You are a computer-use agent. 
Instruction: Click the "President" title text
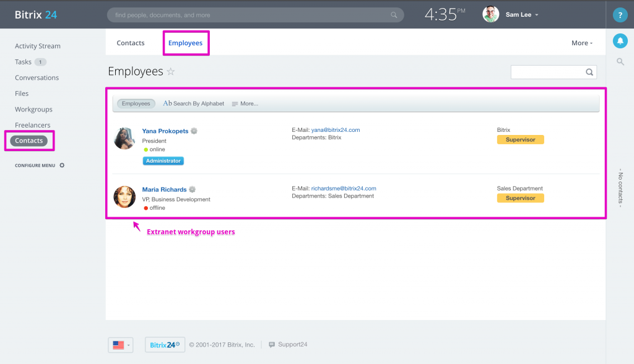154,141
